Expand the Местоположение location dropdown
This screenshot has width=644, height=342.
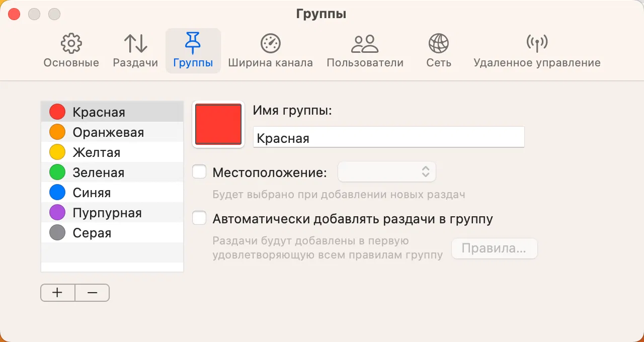[x=387, y=172]
